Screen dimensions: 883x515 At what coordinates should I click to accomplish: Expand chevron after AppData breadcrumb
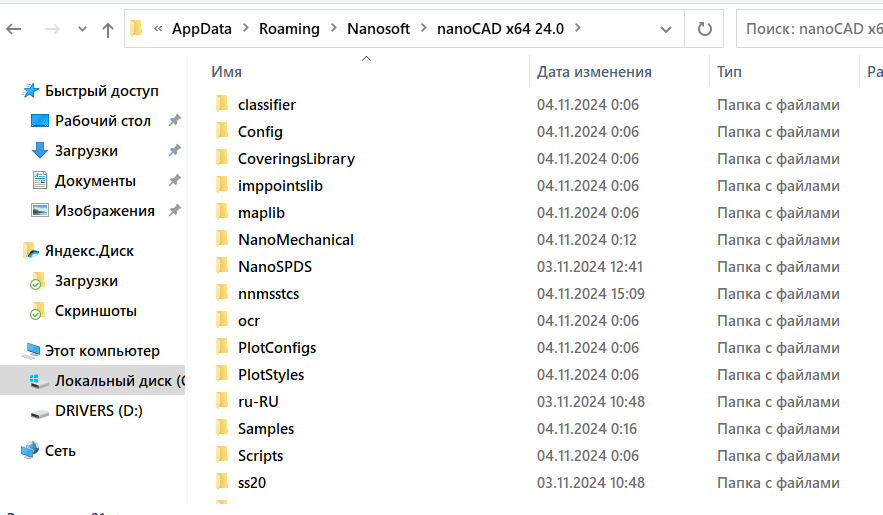[x=246, y=28]
